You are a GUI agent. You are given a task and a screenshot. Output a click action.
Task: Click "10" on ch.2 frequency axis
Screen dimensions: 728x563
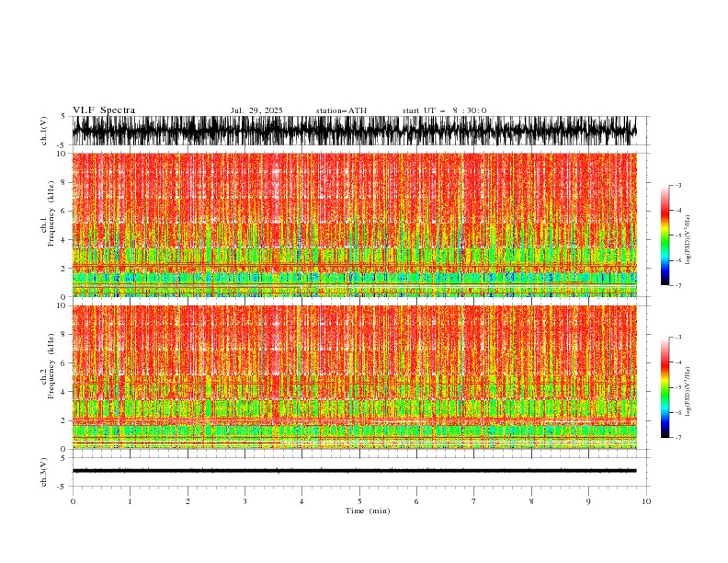(63, 305)
